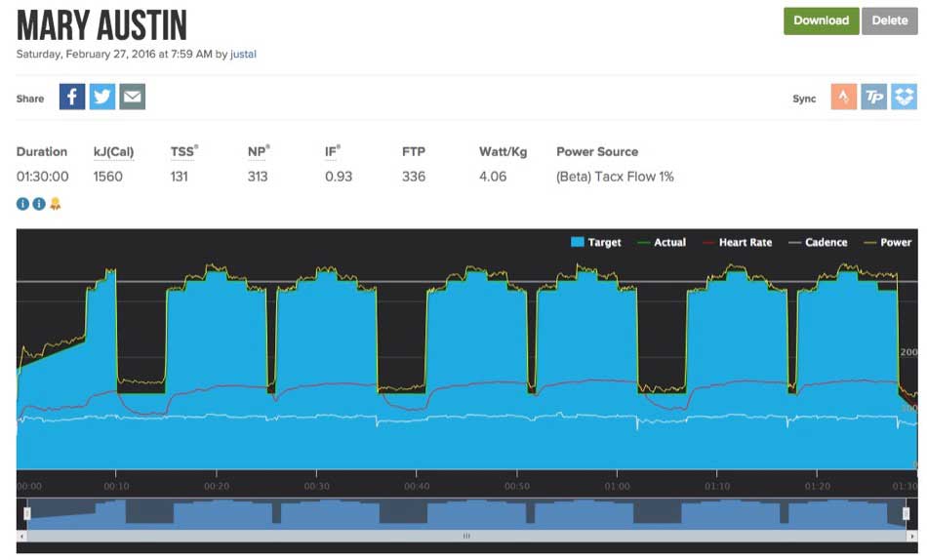Click the FTP heading

pyautogui.click(x=414, y=152)
